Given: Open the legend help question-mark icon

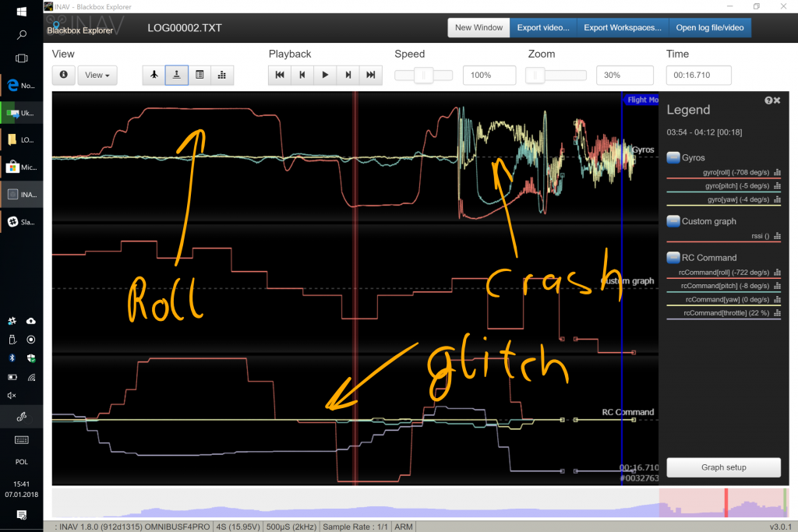Looking at the screenshot, I should (x=768, y=100).
